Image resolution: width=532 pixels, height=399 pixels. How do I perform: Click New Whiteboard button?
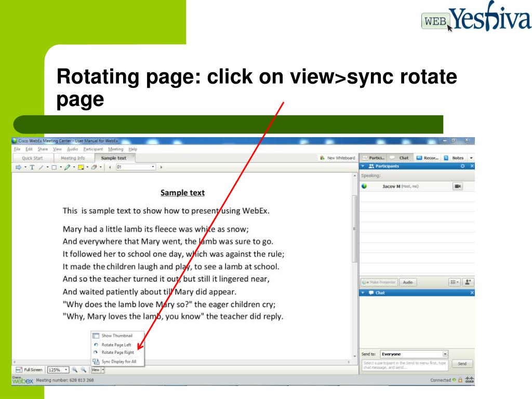[x=338, y=158]
